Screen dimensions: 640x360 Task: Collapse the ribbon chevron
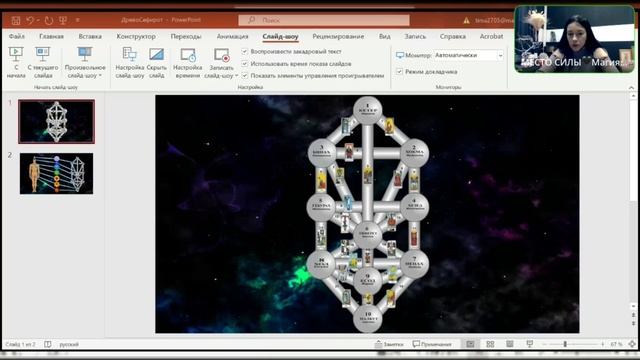coord(631,87)
